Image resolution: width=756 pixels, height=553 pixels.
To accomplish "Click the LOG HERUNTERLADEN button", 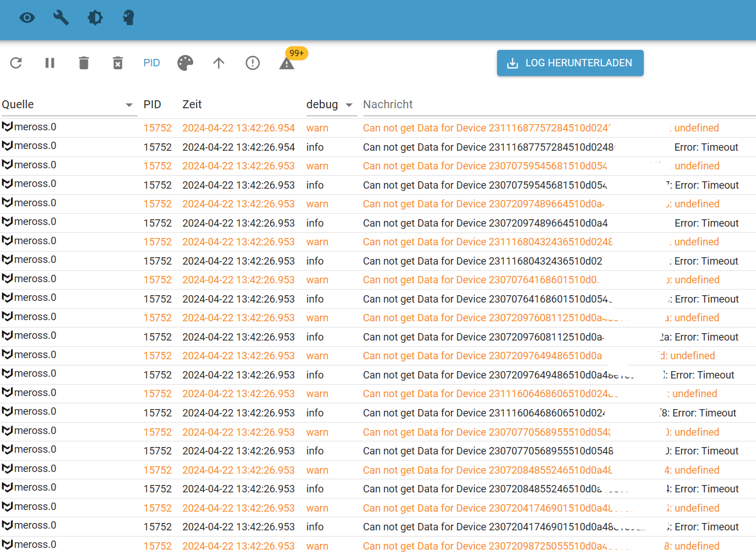I will 570,63.
